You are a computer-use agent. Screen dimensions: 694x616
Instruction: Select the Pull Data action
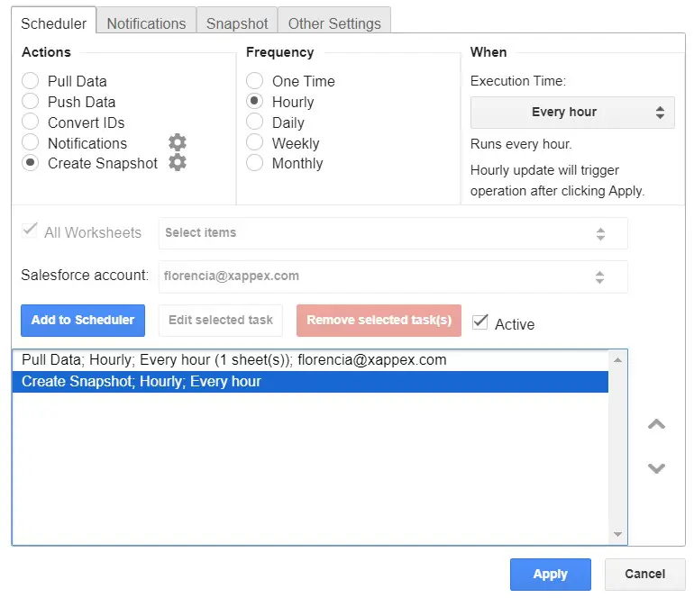point(31,81)
